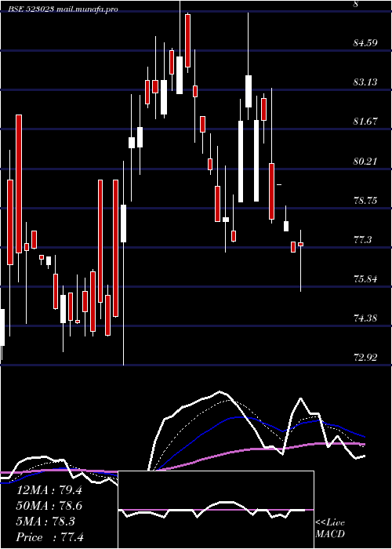Click the 75.84 price axis label
Image resolution: width=392 pixels, height=549 pixels.
[365, 279]
